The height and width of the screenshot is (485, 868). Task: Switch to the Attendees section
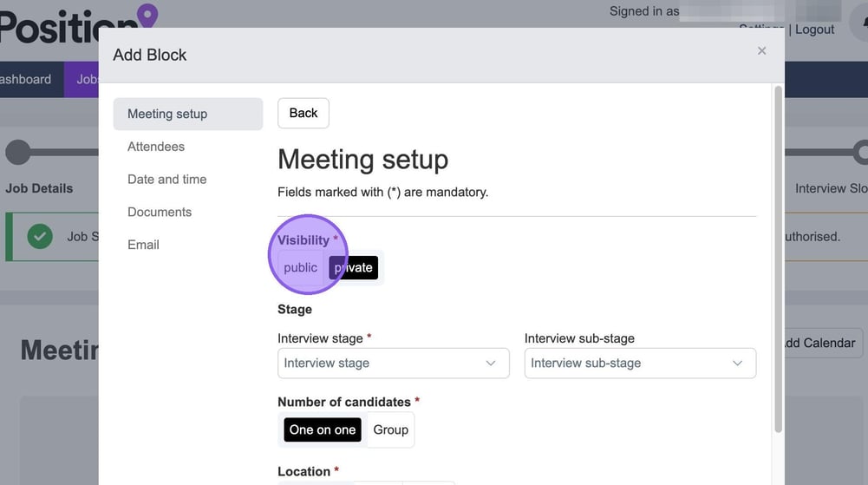click(156, 147)
